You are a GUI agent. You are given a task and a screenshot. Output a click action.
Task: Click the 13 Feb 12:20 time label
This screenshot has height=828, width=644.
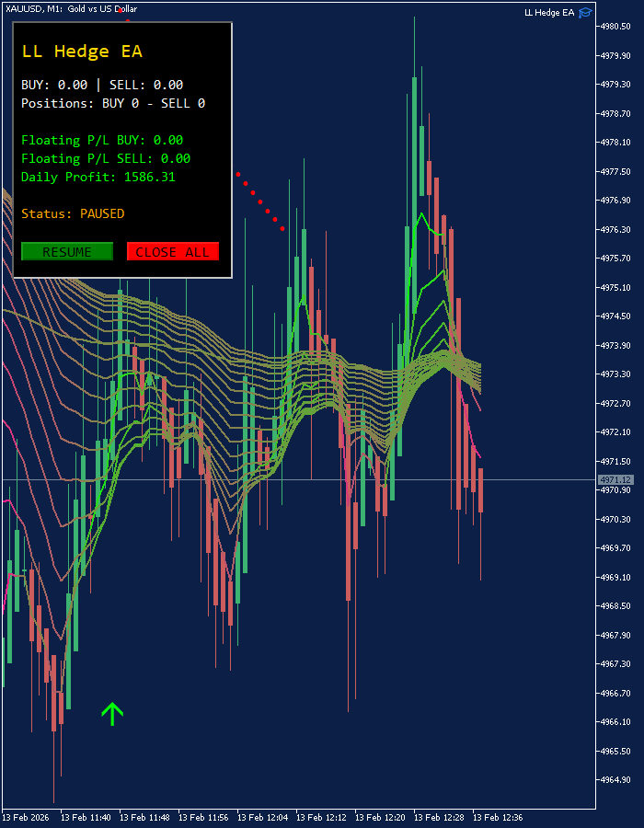380,818
